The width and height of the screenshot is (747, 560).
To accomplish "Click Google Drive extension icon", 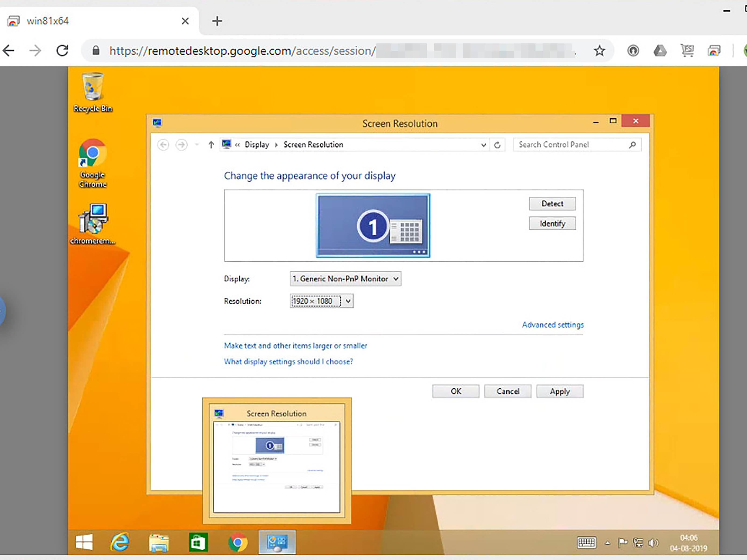I will pyautogui.click(x=660, y=51).
